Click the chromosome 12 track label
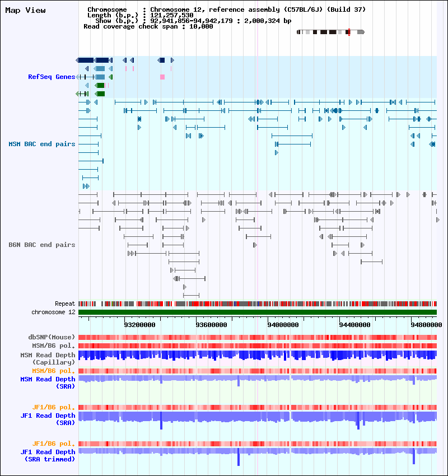Screen dimensions: 448x476 [53, 312]
